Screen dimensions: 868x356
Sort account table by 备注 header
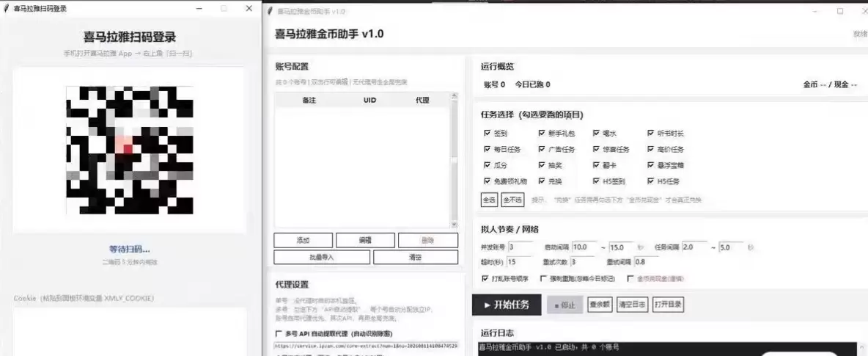click(309, 101)
